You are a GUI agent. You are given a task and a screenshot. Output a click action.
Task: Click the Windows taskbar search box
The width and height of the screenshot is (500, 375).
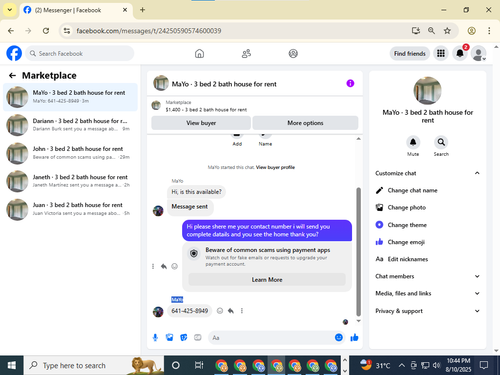pyautogui.click(x=94, y=365)
